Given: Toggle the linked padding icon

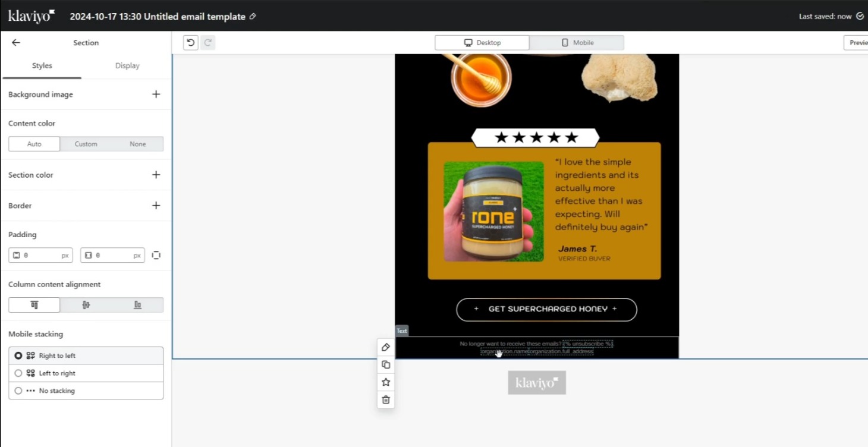Looking at the screenshot, I should [x=156, y=255].
